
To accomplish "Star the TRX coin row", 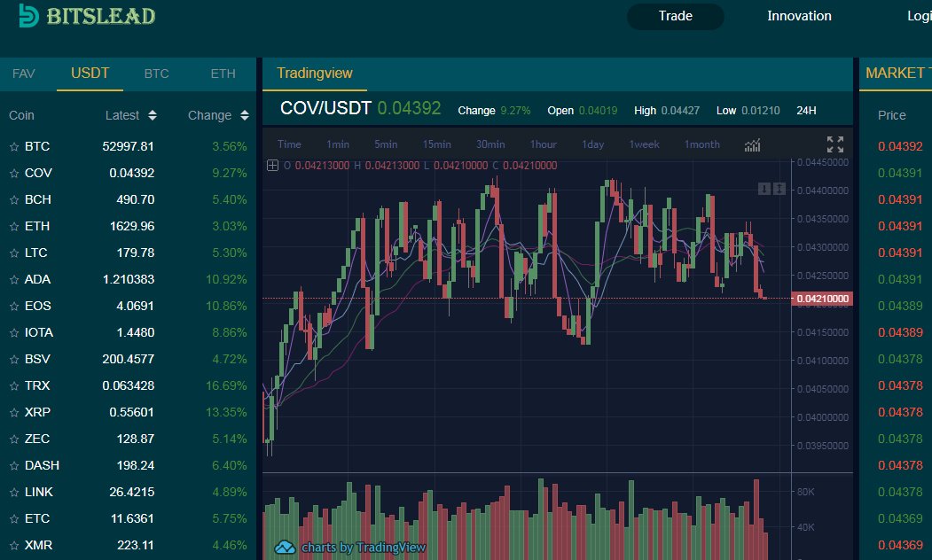I will [14, 386].
